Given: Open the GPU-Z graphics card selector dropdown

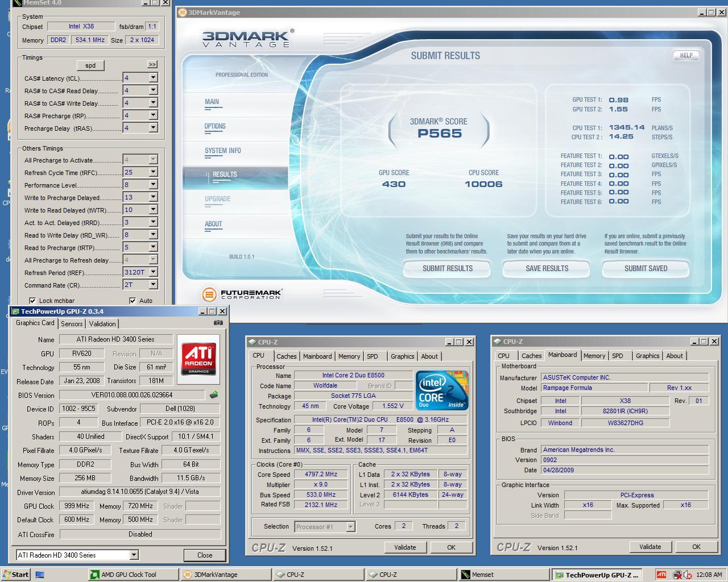Looking at the screenshot, I should pyautogui.click(x=134, y=555).
